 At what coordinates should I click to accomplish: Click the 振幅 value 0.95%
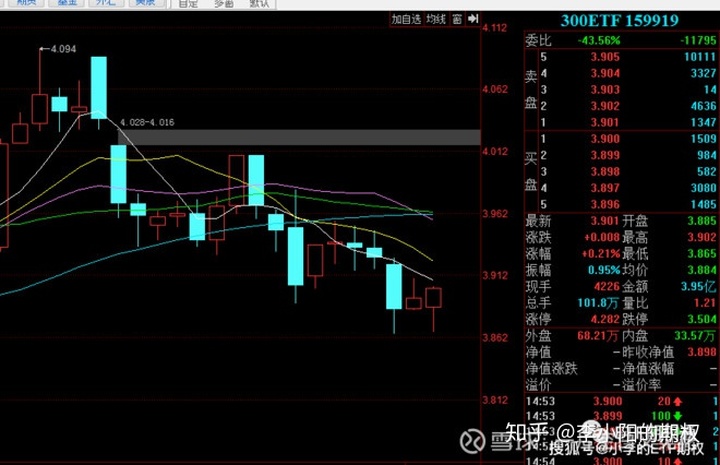pyautogui.click(x=604, y=270)
